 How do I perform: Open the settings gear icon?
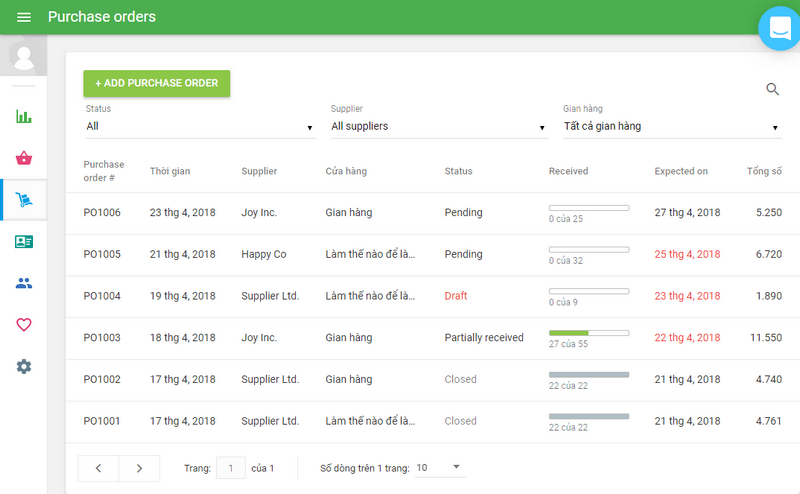pos(24,367)
